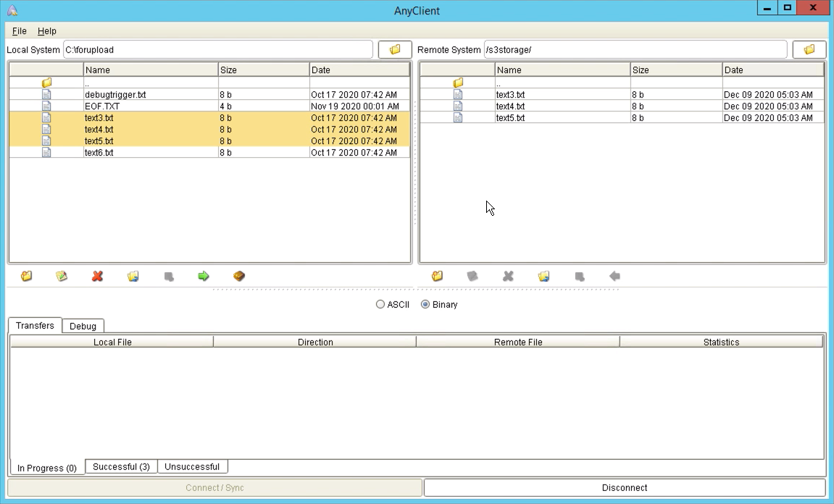Viewport: 834px width, 504px height.
Task: Click the greyed remote rename icon
Action: point(472,276)
